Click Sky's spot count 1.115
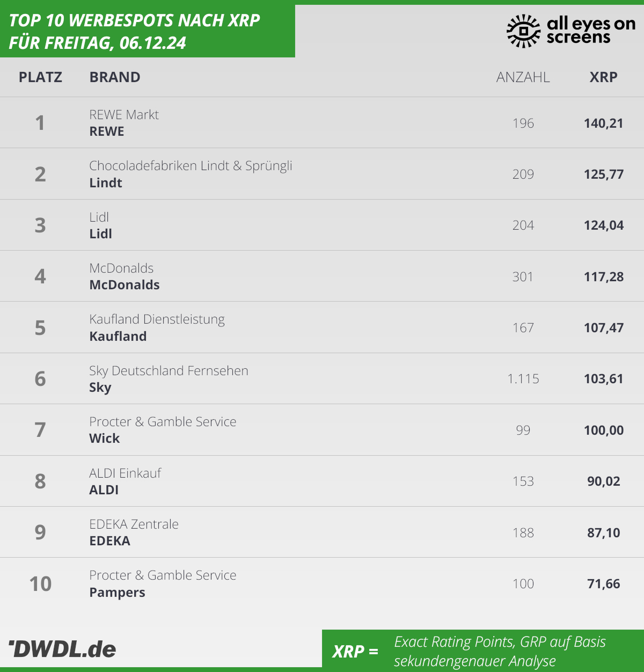The height and width of the screenshot is (672, 644). pos(523,379)
